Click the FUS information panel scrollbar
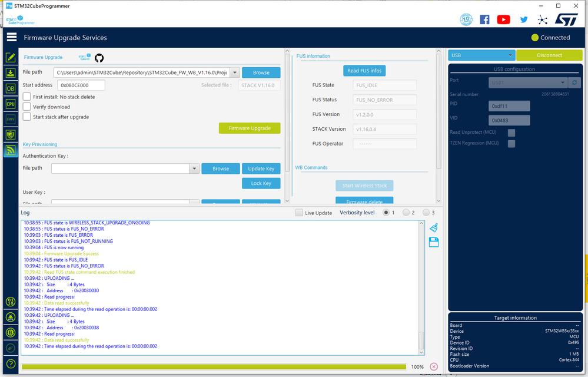 click(438, 112)
